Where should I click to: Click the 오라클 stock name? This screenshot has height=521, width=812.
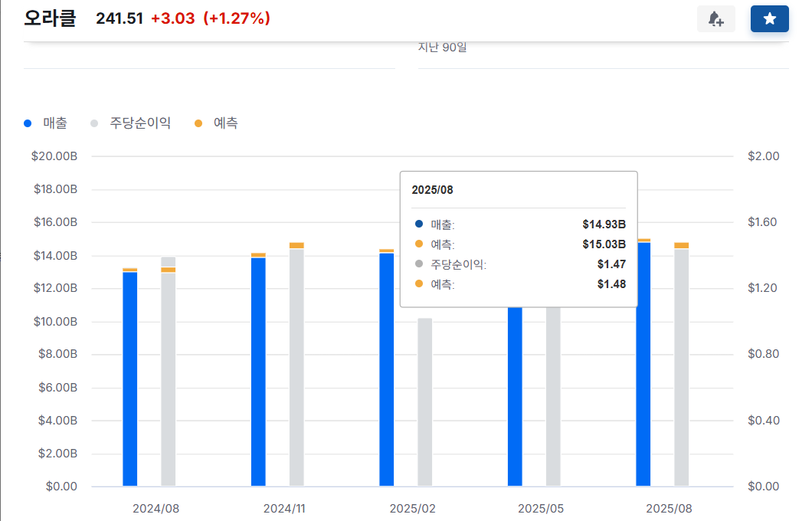pos(51,18)
